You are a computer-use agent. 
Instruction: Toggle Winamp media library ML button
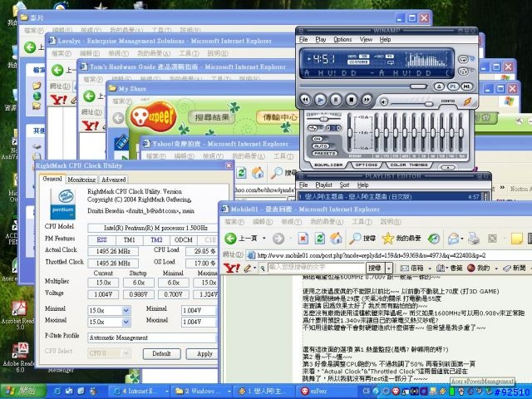point(467,86)
